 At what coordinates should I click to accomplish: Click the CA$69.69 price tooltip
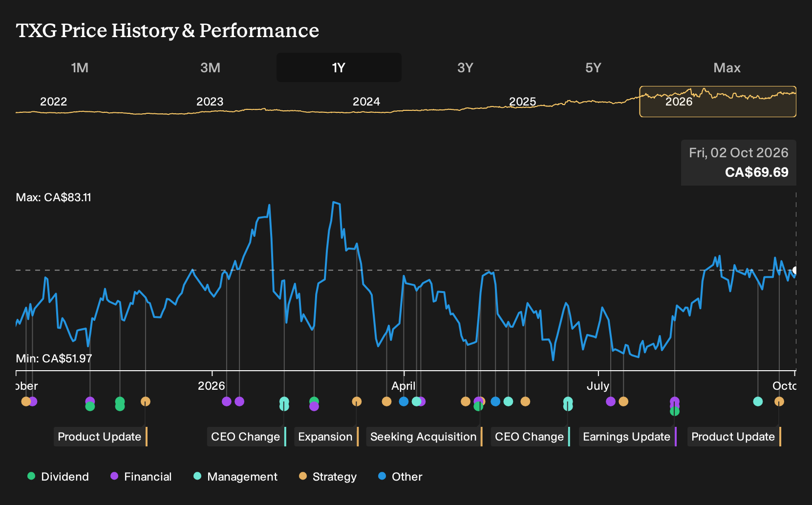[739, 163]
